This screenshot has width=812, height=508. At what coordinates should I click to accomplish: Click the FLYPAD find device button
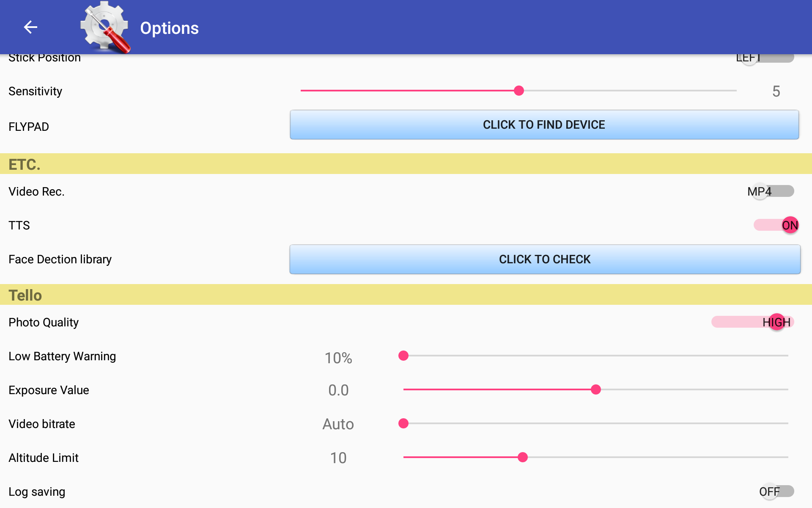(544, 124)
